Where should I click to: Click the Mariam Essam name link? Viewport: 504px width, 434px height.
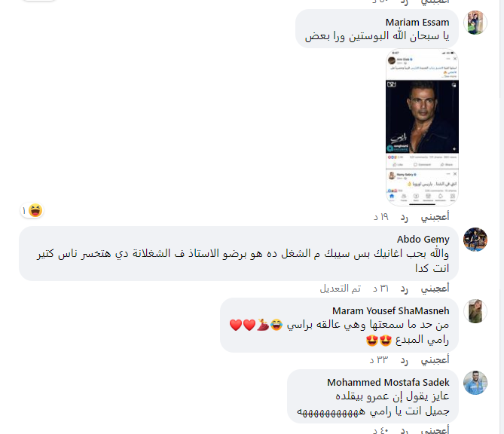point(417,22)
